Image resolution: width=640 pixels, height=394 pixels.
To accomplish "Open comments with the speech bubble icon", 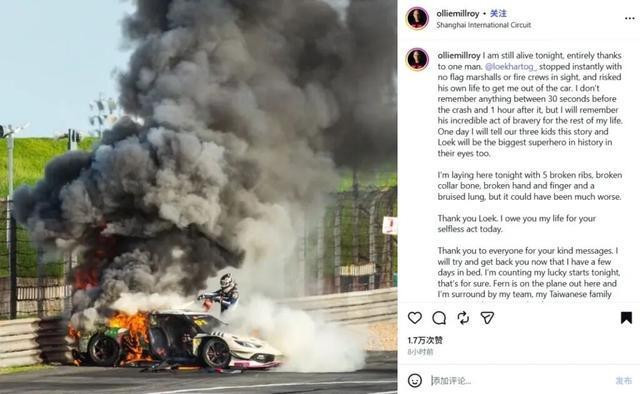I will 439,318.
